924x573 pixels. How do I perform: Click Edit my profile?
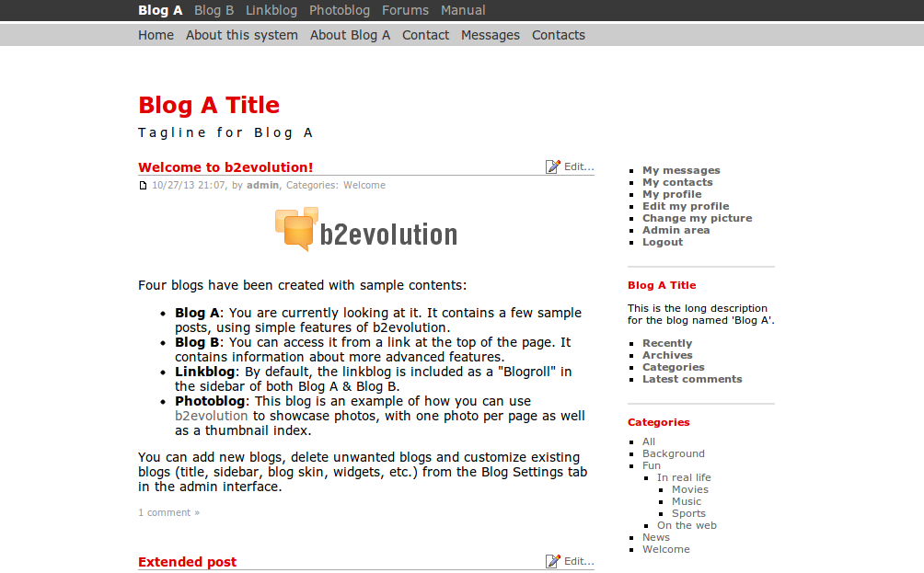[686, 206]
